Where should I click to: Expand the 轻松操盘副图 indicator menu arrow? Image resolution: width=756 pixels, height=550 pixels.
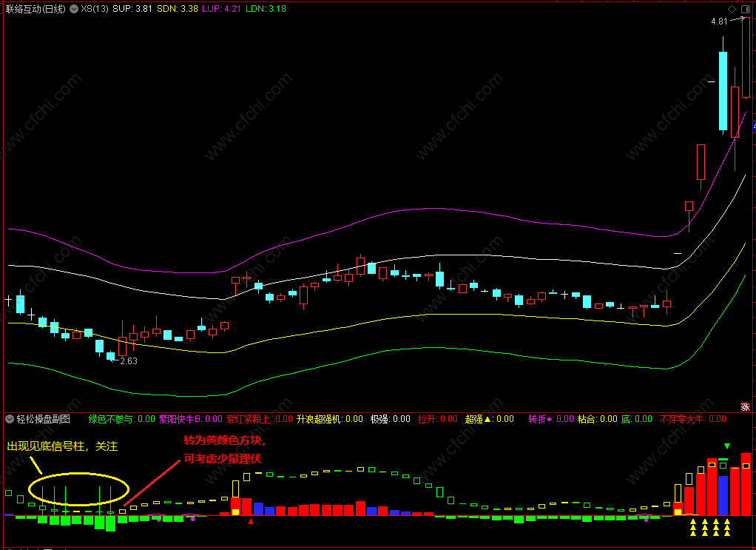tap(9, 419)
